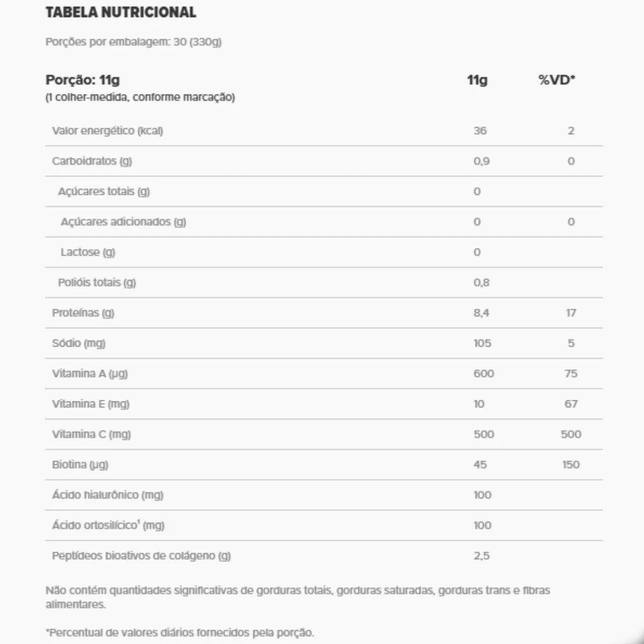The image size is (644, 644).
Task: Click the Ácido ortosilícico (mg) label
Action: click(108, 525)
